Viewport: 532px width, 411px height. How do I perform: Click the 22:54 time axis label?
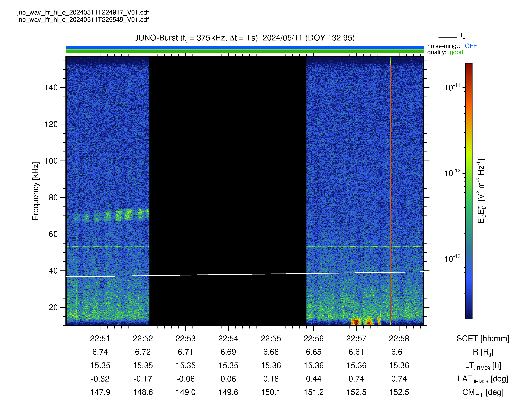pos(228,338)
